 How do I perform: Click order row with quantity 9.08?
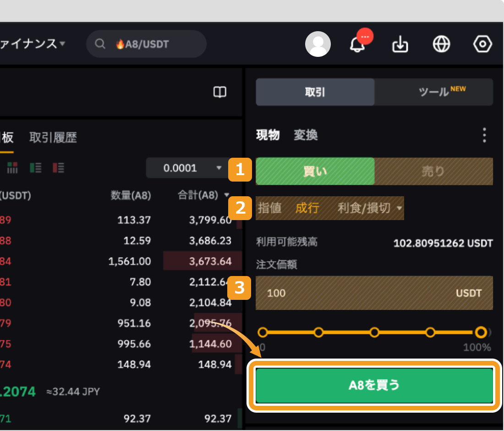click(x=121, y=302)
